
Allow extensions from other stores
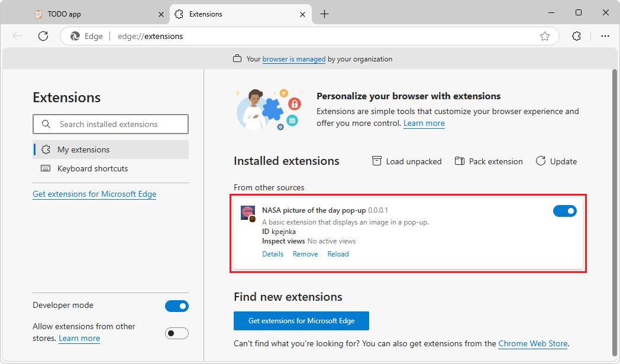click(x=177, y=333)
